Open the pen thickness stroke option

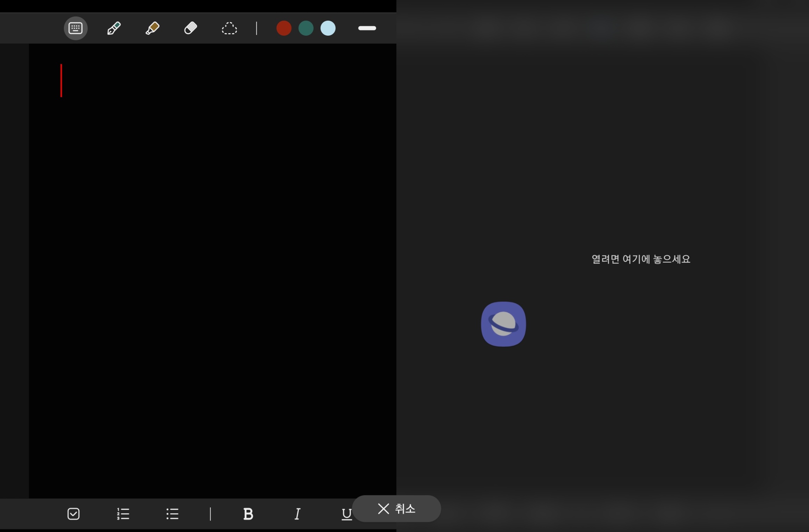367,28
